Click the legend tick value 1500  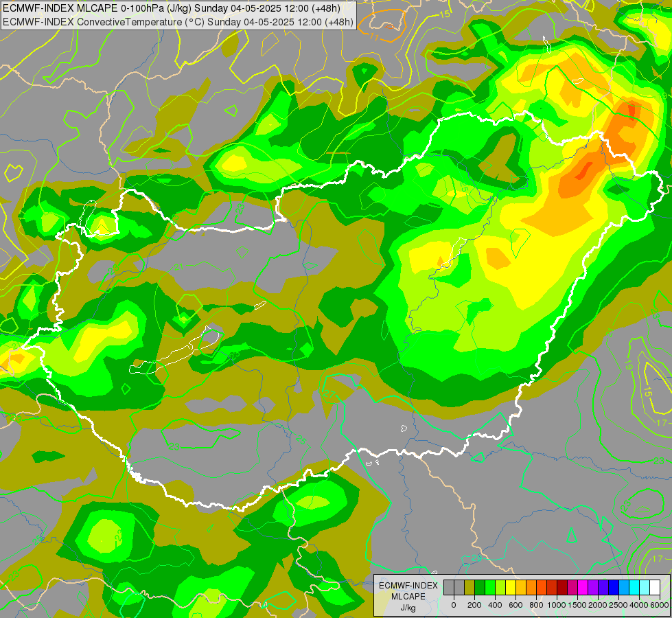(577, 605)
